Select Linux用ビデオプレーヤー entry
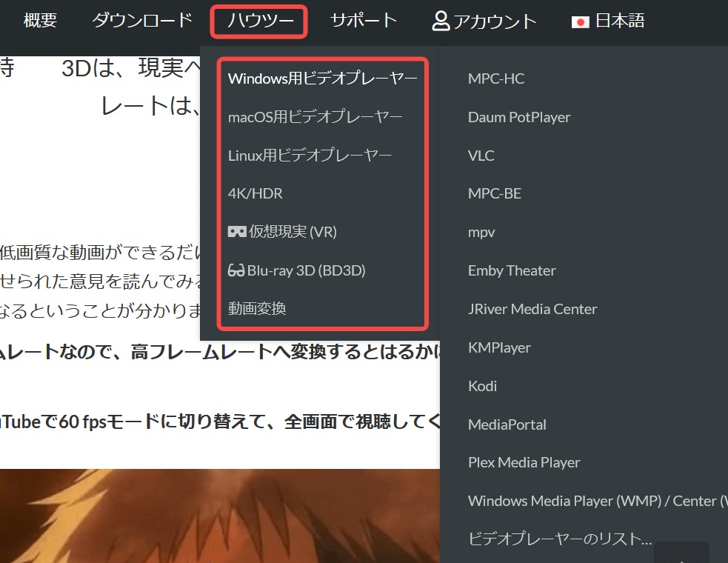This screenshot has width=728, height=563. click(x=310, y=155)
